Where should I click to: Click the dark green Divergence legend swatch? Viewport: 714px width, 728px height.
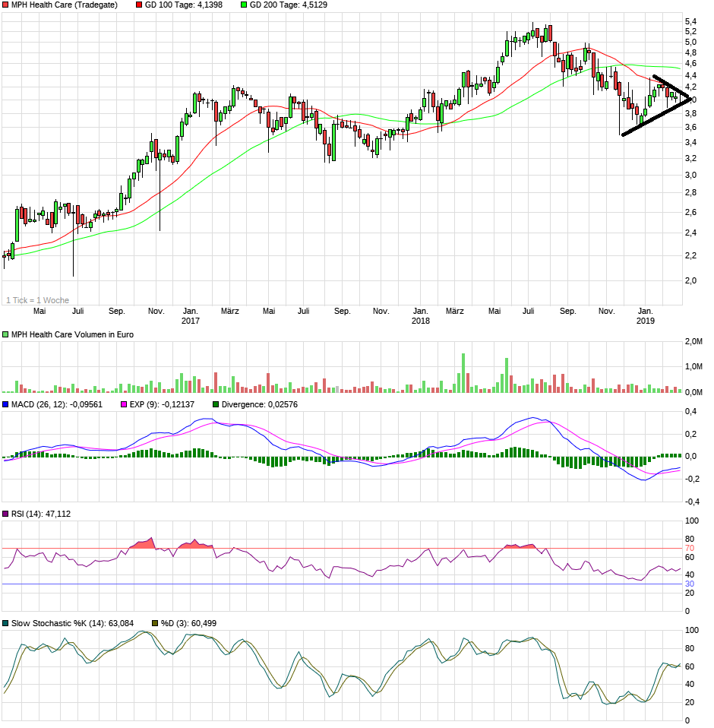click(216, 405)
